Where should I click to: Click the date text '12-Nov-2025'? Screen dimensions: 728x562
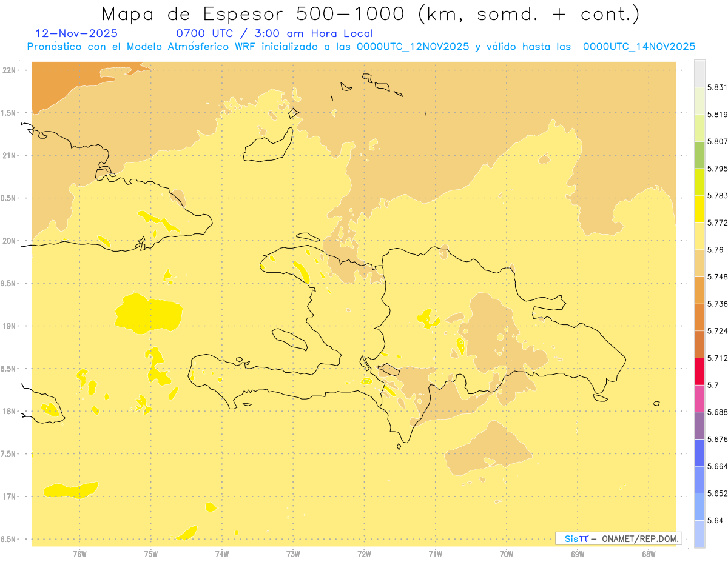pos(76,33)
